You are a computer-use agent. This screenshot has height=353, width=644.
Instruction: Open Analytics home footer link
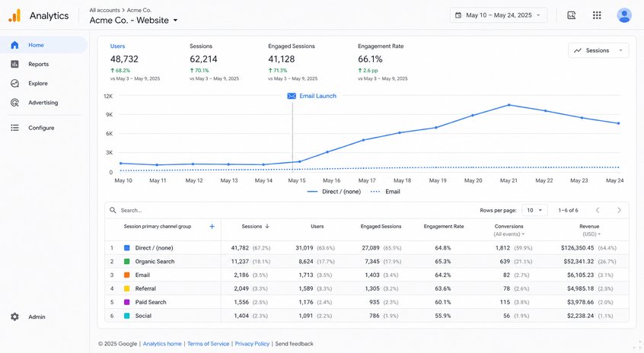(x=162, y=344)
